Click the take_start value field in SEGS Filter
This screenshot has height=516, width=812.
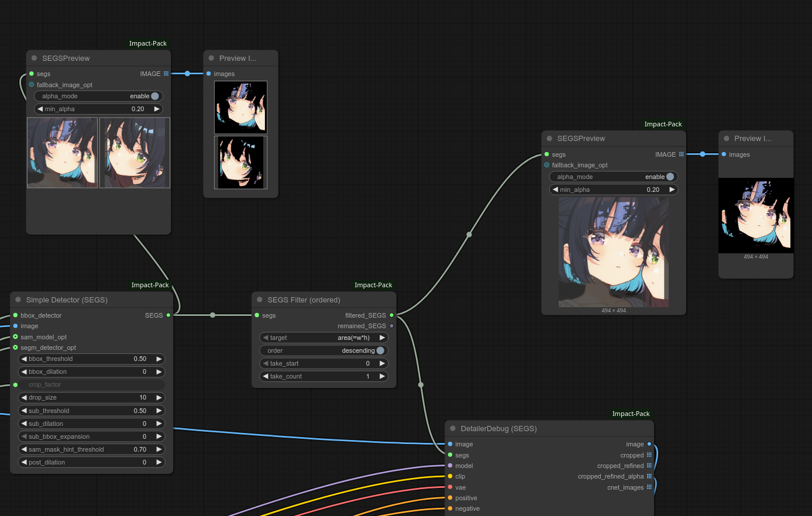click(324, 363)
